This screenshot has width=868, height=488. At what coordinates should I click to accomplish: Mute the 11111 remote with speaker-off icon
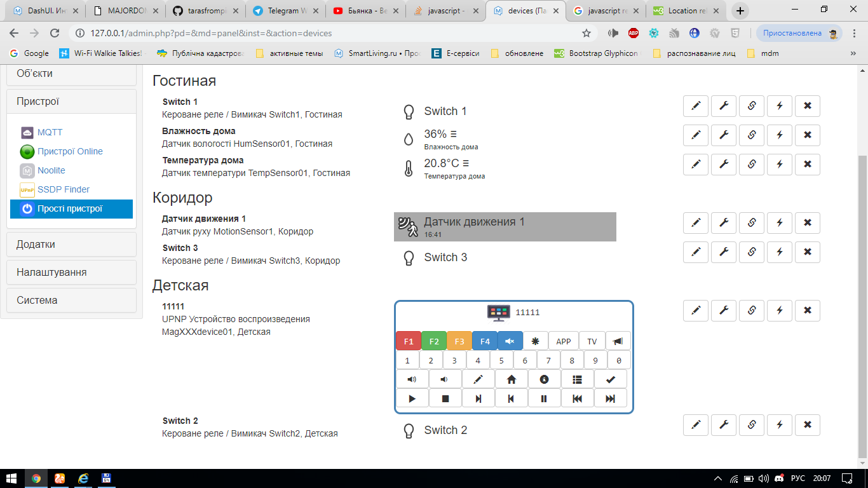[x=510, y=341]
